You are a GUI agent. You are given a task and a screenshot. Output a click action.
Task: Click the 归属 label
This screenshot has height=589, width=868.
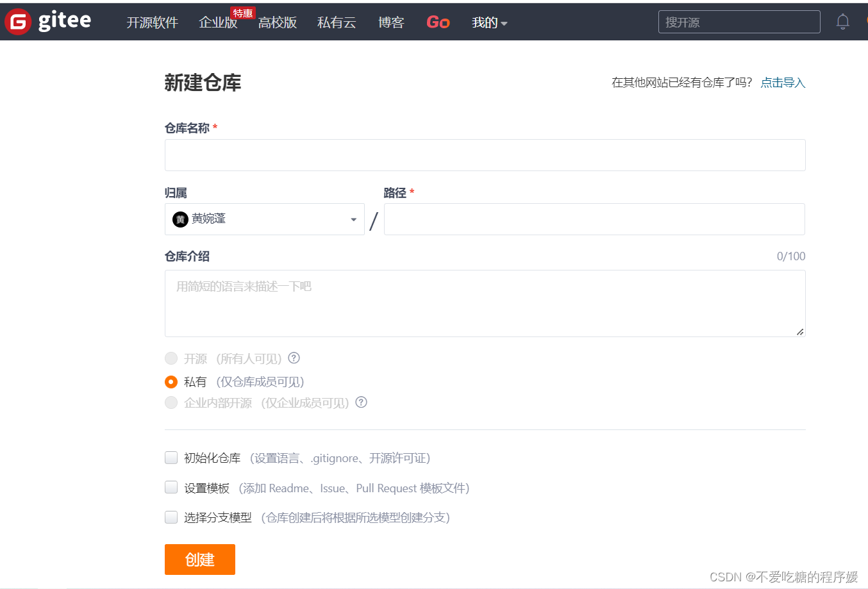pos(176,193)
